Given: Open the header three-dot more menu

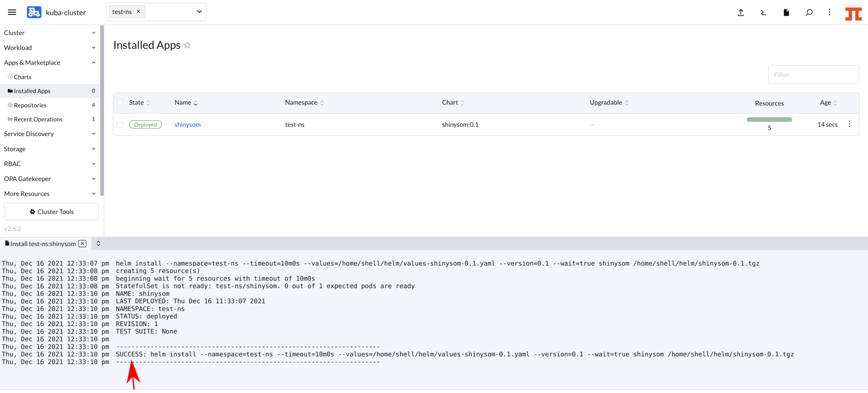Looking at the screenshot, I should tap(829, 12).
